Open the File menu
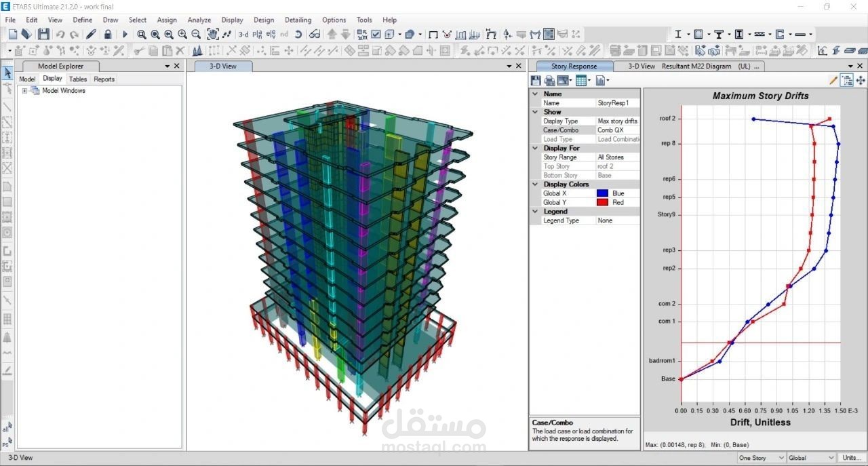Image resolution: width=868 pixels, height=466 pixels. [x=10, y=20]
